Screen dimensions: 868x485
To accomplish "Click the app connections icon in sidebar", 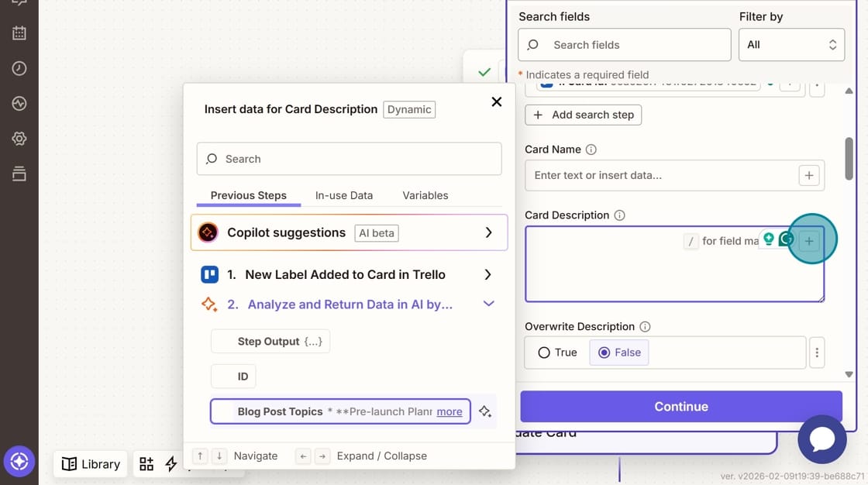I will tap(19, 173).
